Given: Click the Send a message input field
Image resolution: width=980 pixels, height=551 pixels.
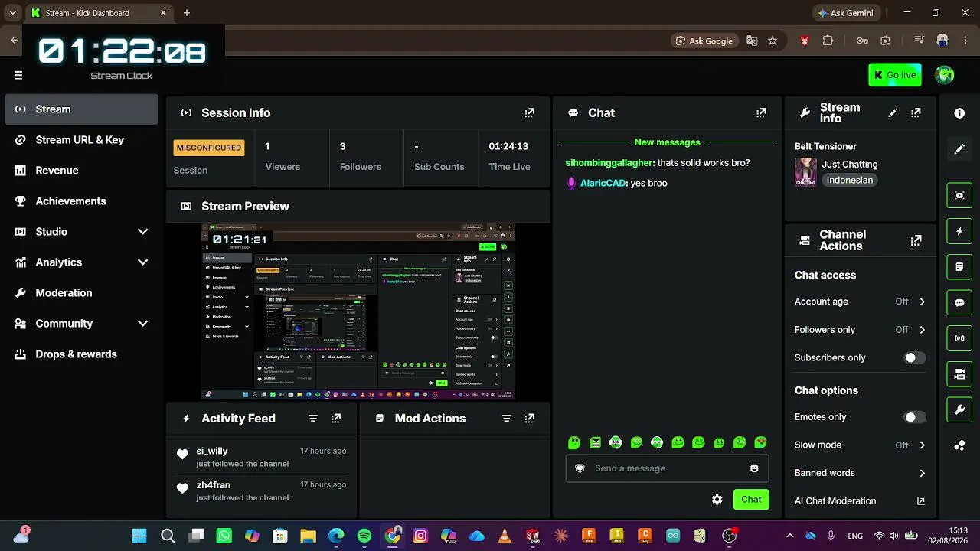Looking at the screenshot, I should click(667, 468).
